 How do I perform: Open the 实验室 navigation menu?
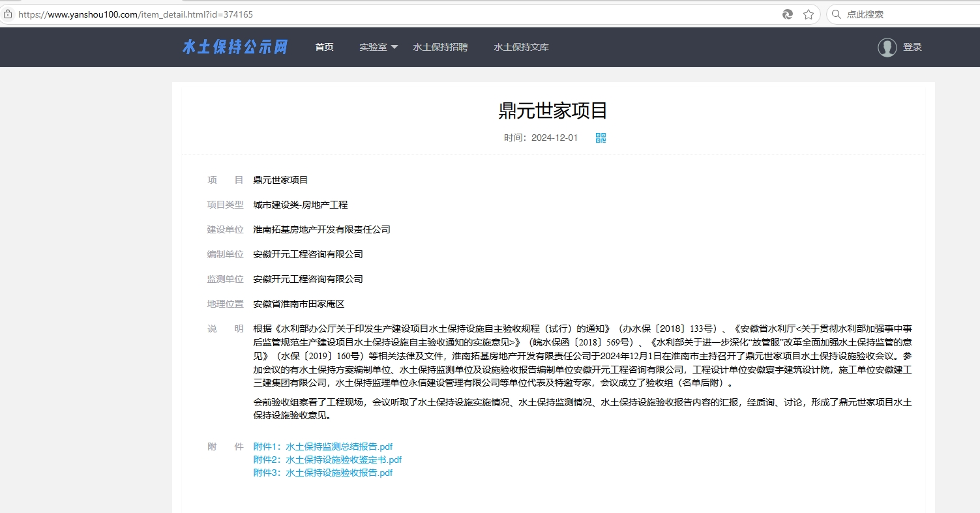pos(374,47)
